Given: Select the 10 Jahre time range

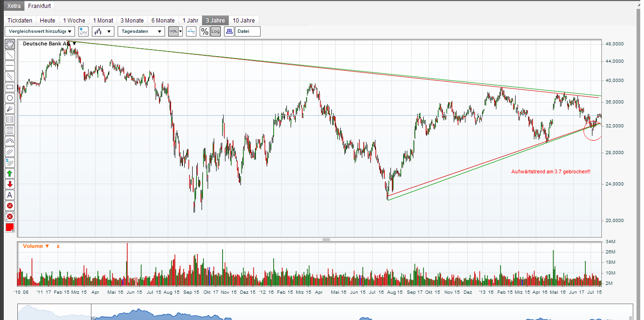Looking at the screenshot, I should [x=244, y=20].
